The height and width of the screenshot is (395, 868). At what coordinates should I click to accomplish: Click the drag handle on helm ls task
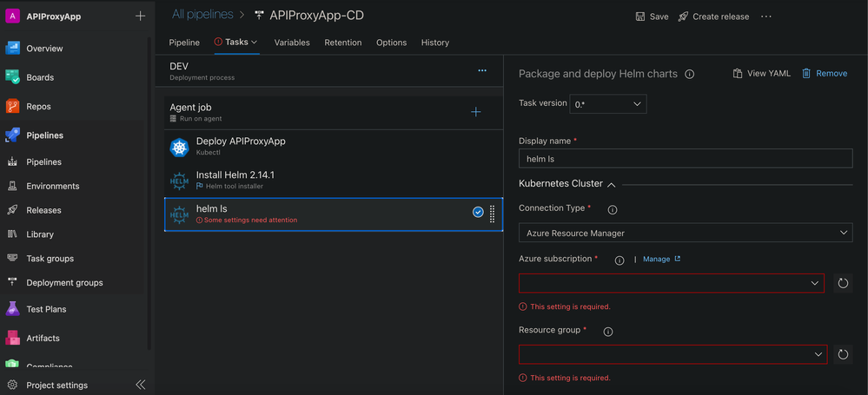(x=492, y=214)
